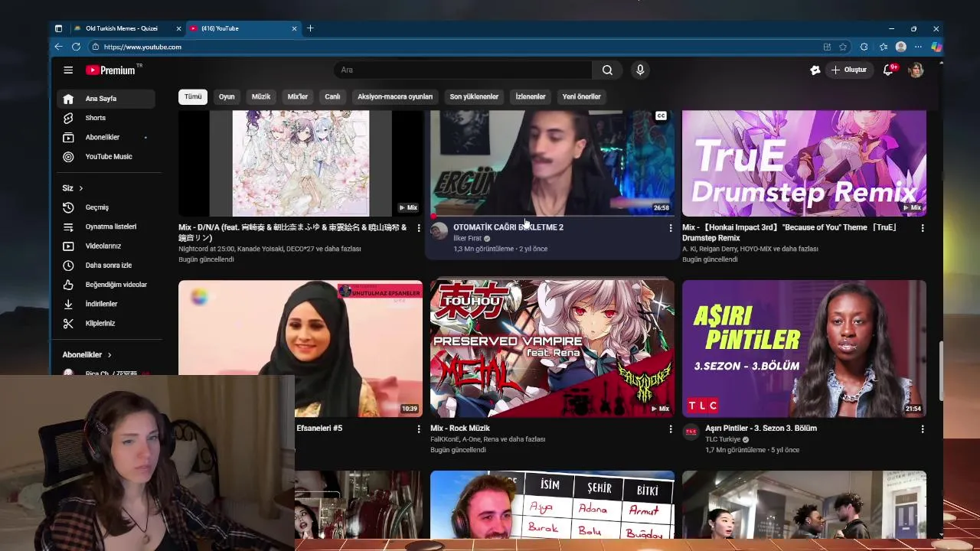Toggle CC badge on İlker Fırat thumbnail
Viewport: 980px width, 551px height.
(661, 116)
